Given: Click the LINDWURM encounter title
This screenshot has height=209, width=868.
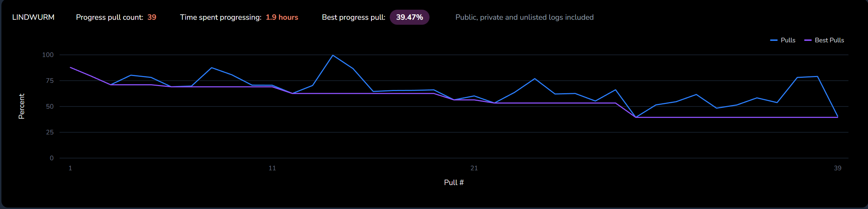Looking at the screenshot, I should pos(33,17).
